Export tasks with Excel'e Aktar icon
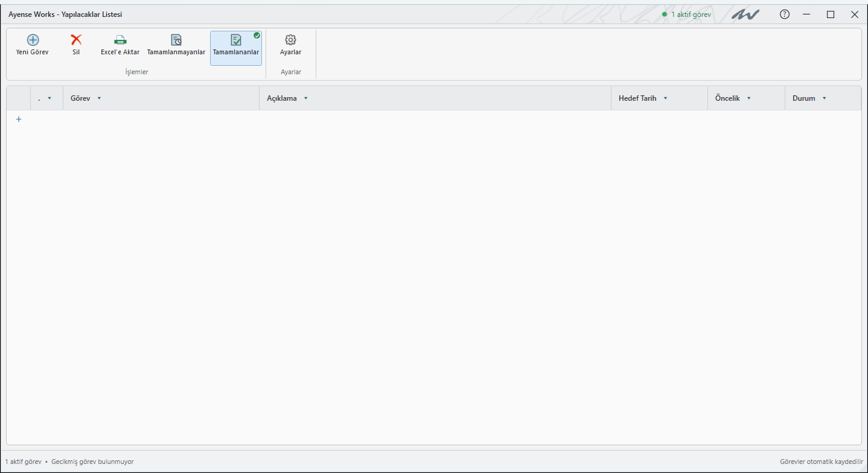This screenshot has width=868, height=473. 120,40
